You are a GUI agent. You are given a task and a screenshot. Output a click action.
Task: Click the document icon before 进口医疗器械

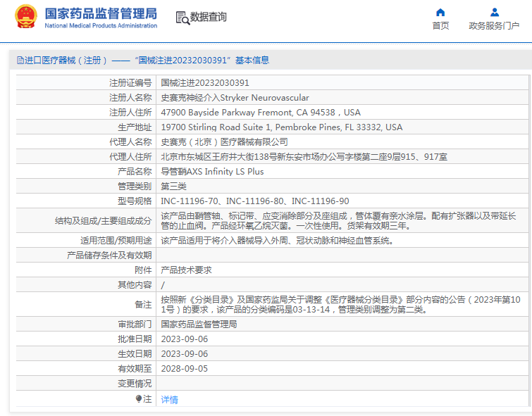click(20, 61)
